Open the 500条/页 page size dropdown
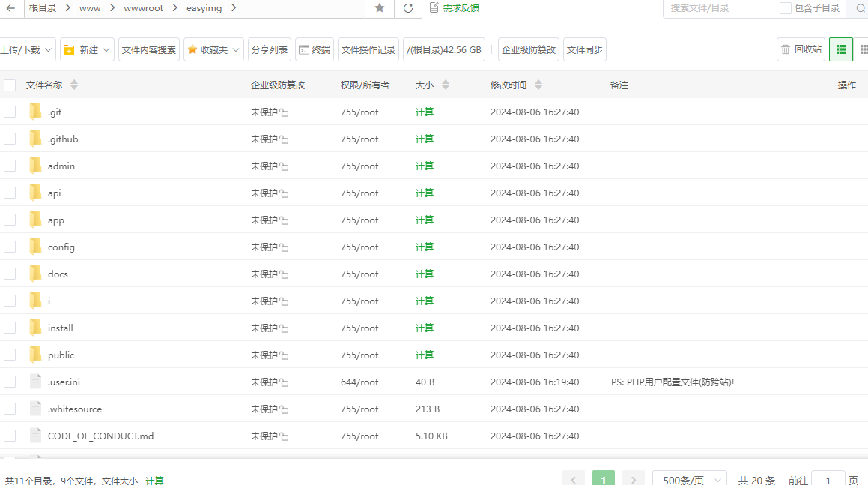This screenshot has height=485, width=868. pyautogui.click(x=689, y=480)
